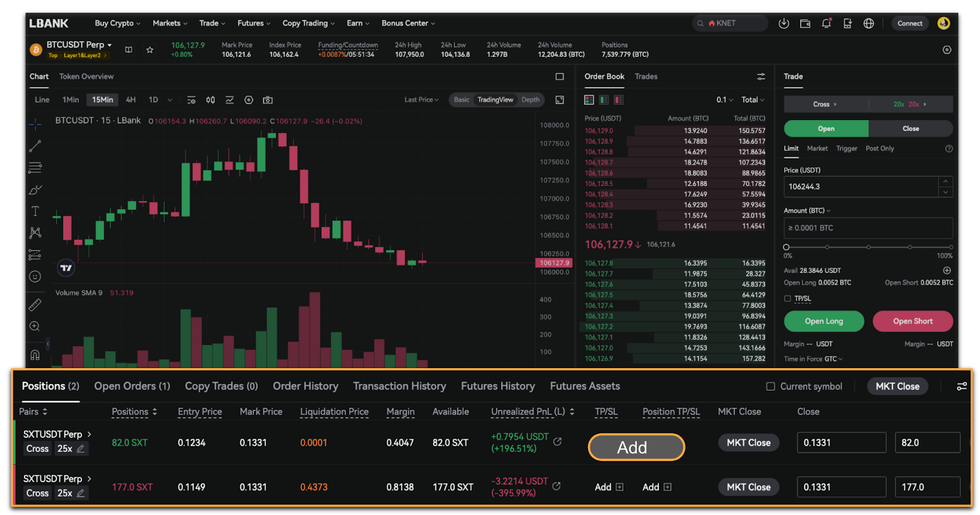Enable Current symbol filter checkbox
This screenshot has width=980, height=515.
pyautogui.click(x=771, y=386)
